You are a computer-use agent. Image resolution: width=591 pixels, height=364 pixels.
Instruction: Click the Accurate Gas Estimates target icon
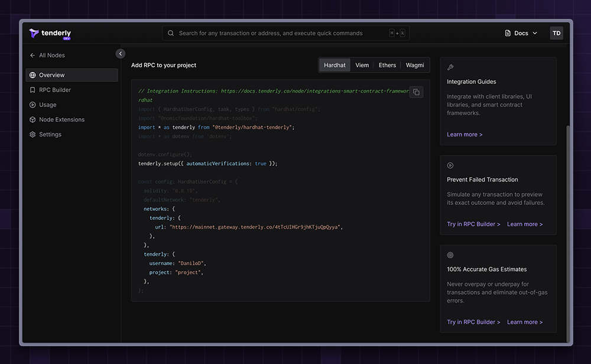pos(450,255)
